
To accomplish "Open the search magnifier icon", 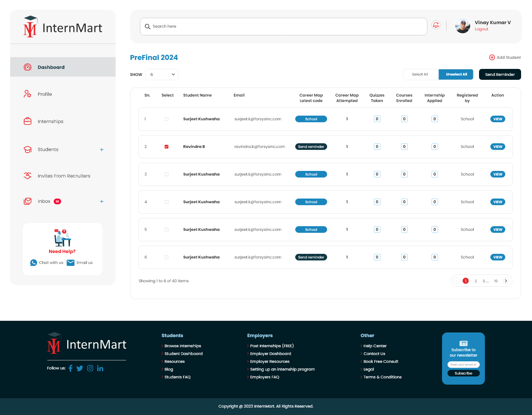I will coord(147,26).
